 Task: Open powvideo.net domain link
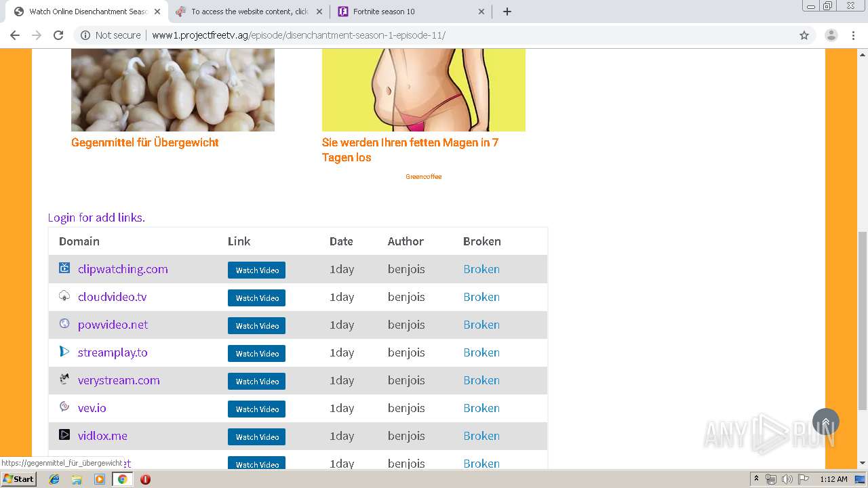[x=113, y=325]
